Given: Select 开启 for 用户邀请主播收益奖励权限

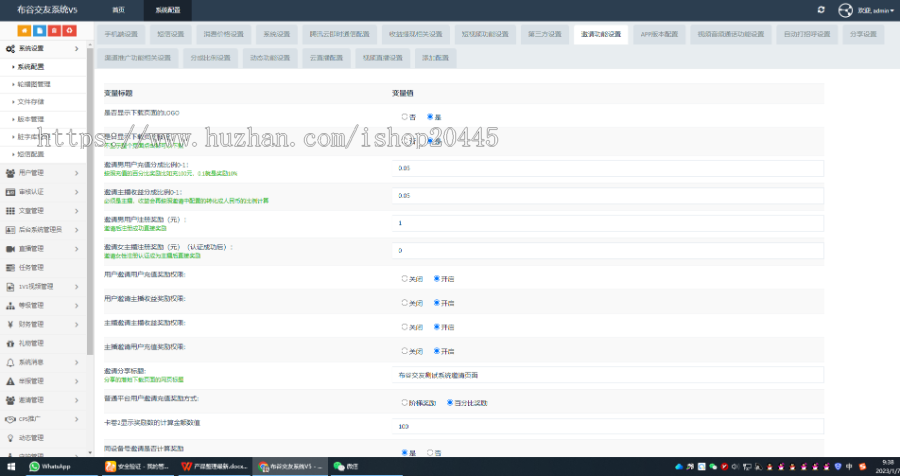Looking at the screenshot, I should click(x=437, y=303).
